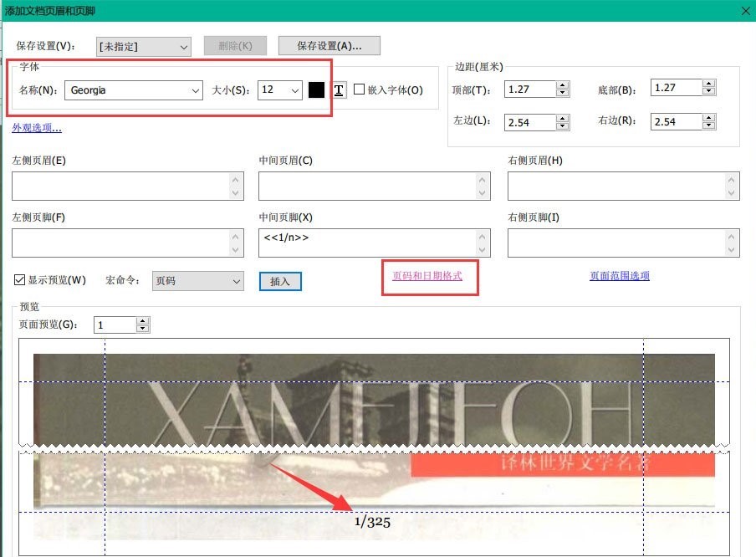
Task: Click the underlined T font style icon
Action: pyautogui.click(x=339, y=89)
